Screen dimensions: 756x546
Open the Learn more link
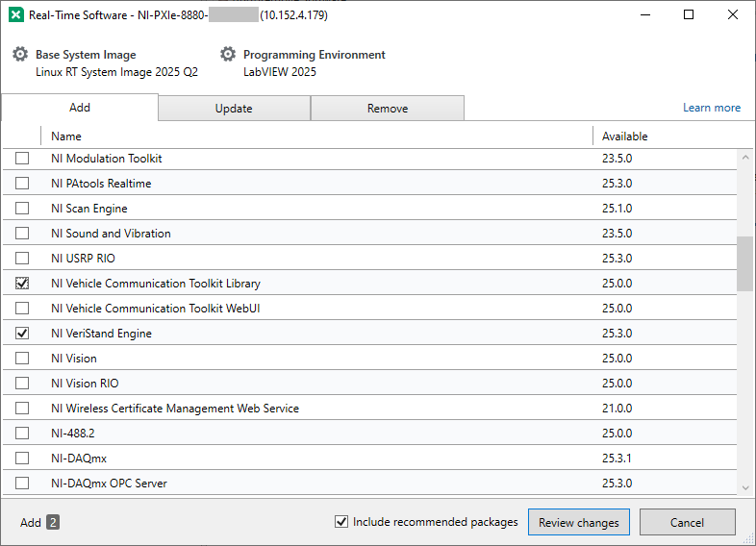point(711,108)
